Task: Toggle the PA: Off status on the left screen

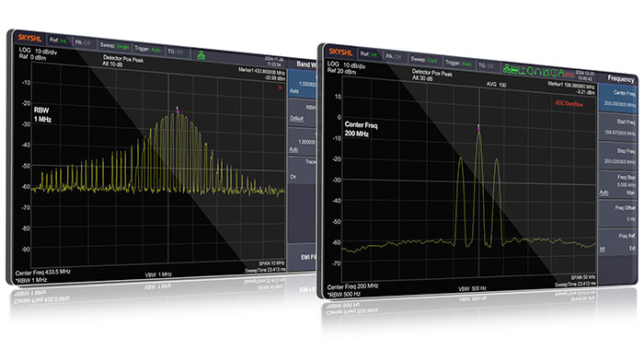Action: click(83, 42)
